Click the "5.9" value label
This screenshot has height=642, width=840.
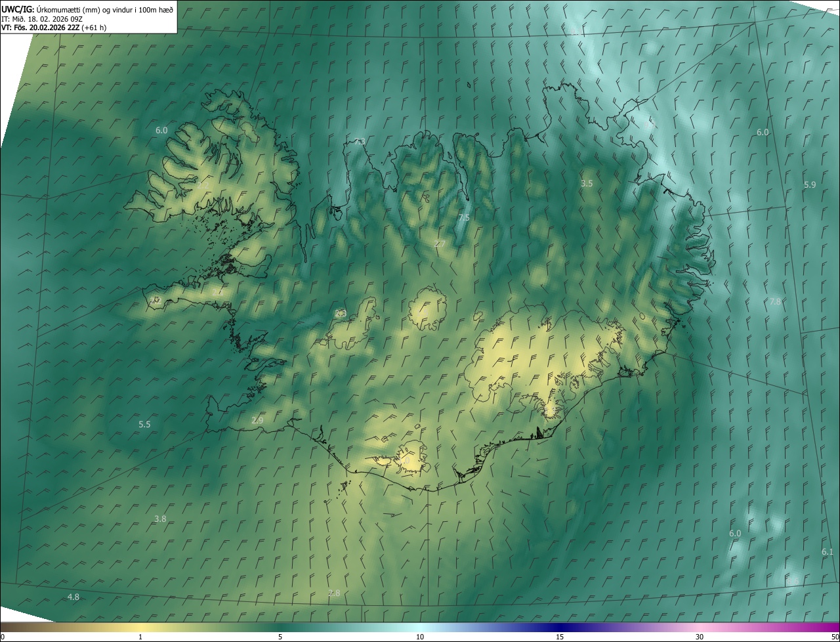(x=810, y=185)
